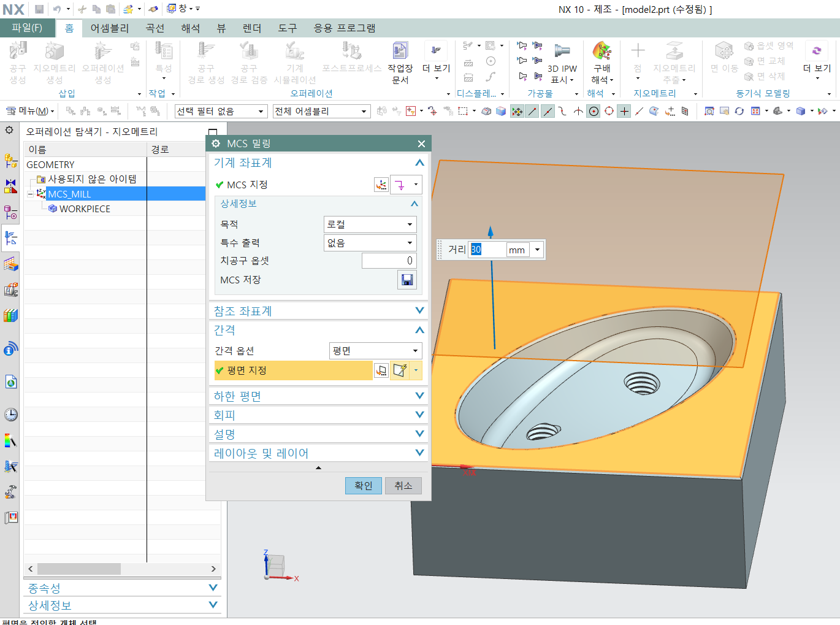Screen dimensions: 840x625
Task: Click the MCS save icon beside MCS 저장
Action: tap(407, 280)
